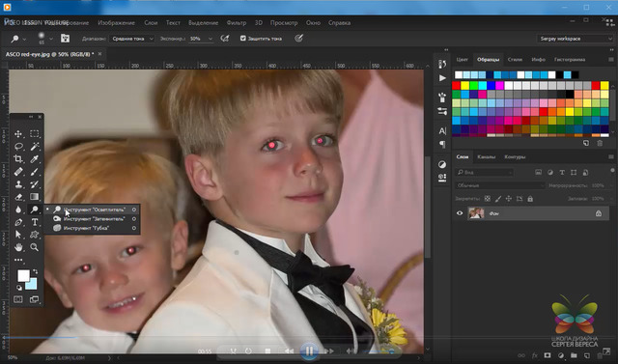
Task: Reset to default foreground/background colors
Action: pyautogui.click(x=19, y=288)
